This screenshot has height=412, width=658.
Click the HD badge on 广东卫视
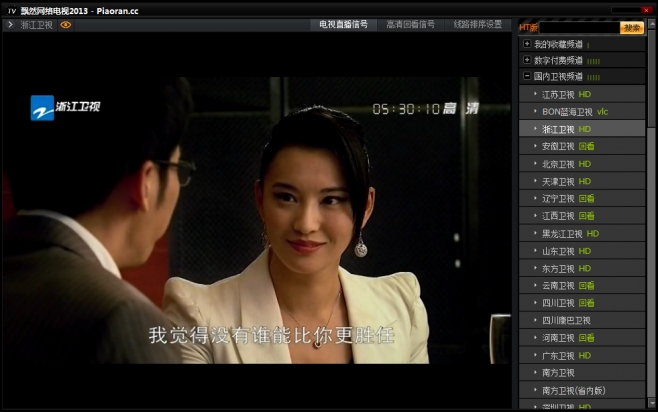point(585,355)
